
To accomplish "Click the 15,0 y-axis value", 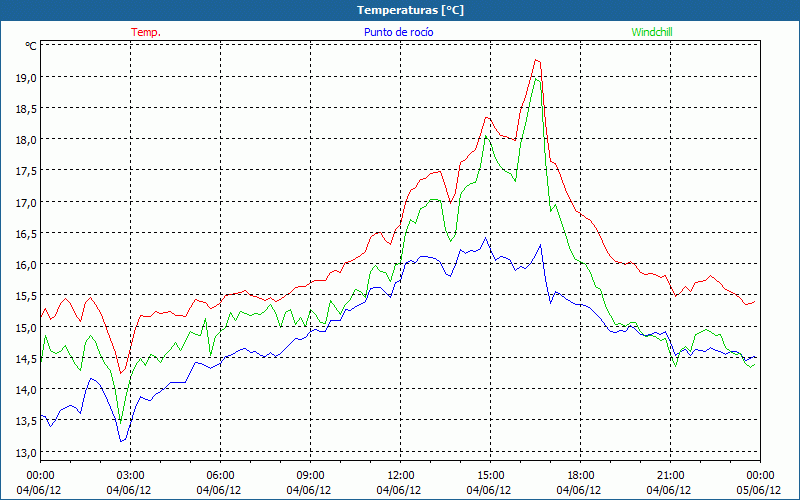I will 27,328.
